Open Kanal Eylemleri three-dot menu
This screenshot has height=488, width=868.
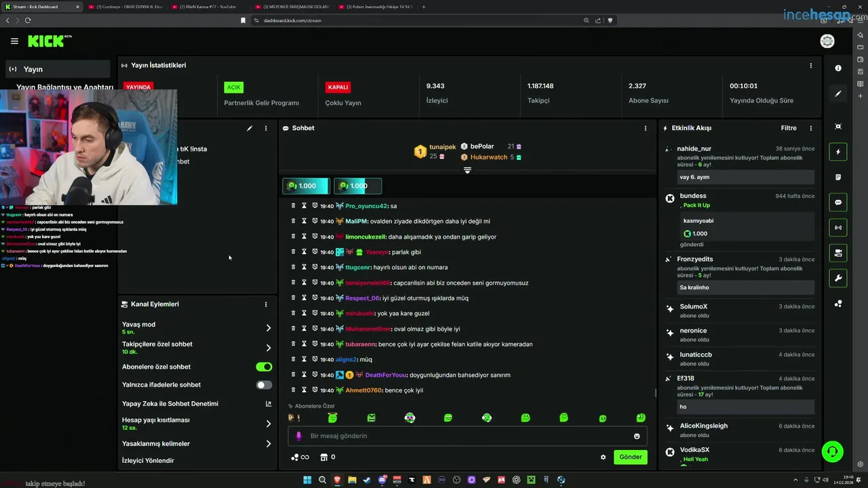coord(266,304)
